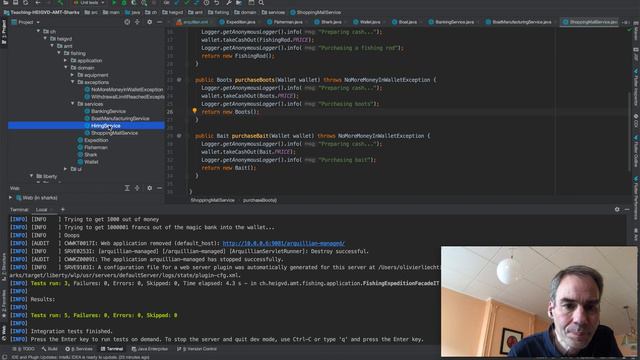
Task: Open the Services tool window button
Action: pyautogui.click(x=79, y=349)
